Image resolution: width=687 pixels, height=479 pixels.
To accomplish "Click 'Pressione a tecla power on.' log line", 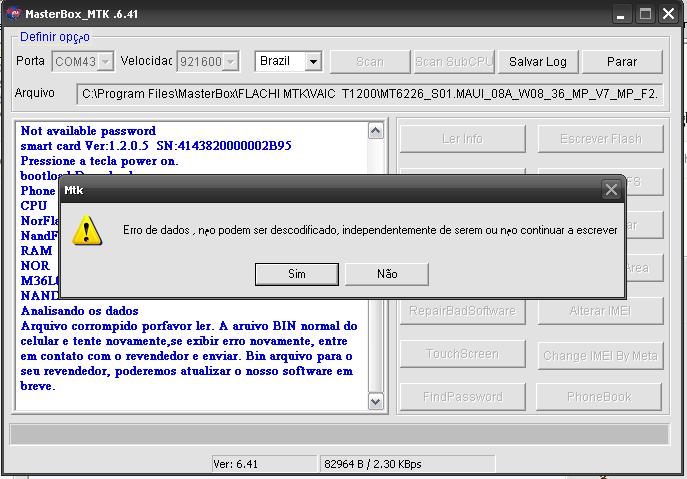I will click(x=99, y=161).
